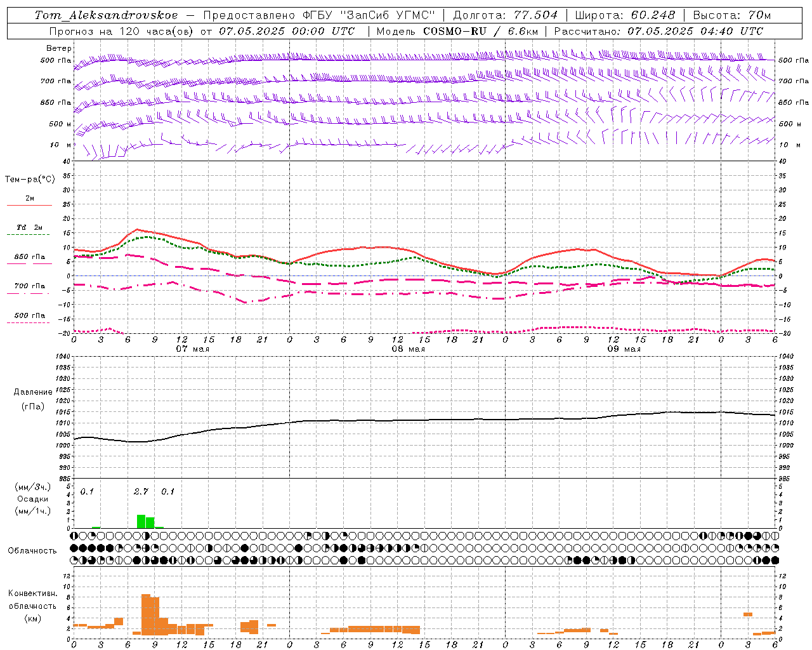Click the longitude value Долгота: 77.504

tap(506, 15)
